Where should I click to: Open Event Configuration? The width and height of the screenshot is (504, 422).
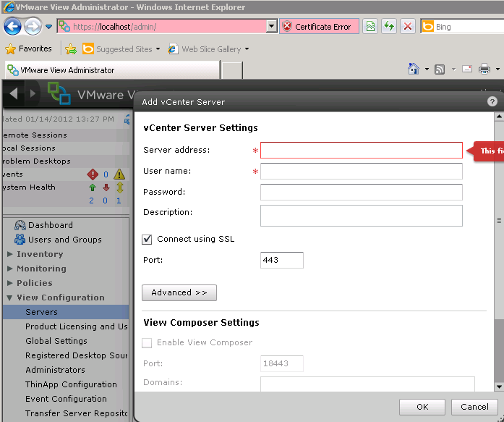pos(66,399)
